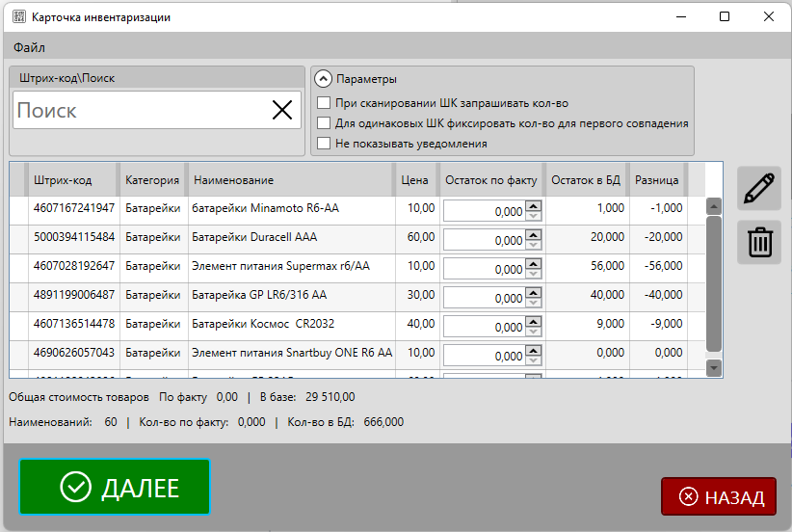Viewport: 792px width, 532px height.
Task: Decrease quantity for Duracell AAA row
Action: coord(533,245)
